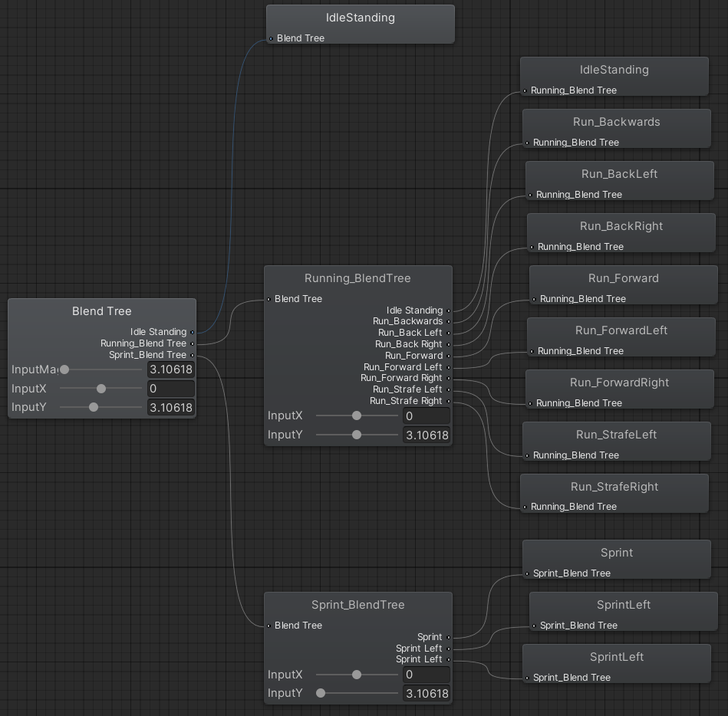Adjust the InputY slider on Sprint_BlendTree node
This screenshot has height=716, width=728.
point(320,693)
